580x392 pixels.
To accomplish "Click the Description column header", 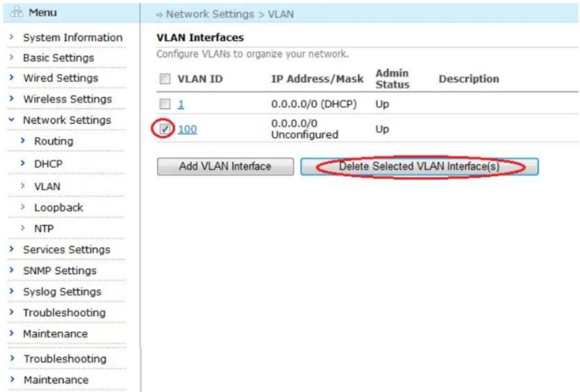I will [x=468, y=79].
